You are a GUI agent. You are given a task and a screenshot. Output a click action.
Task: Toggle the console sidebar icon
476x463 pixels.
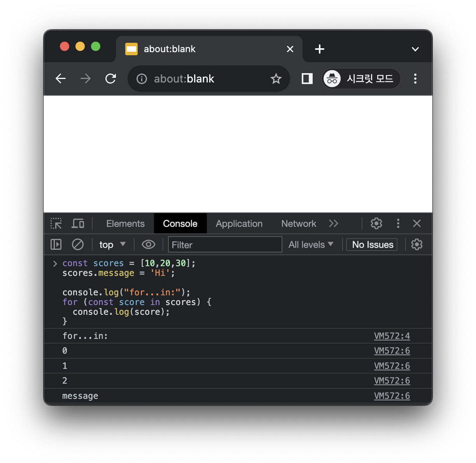point(56,244)
